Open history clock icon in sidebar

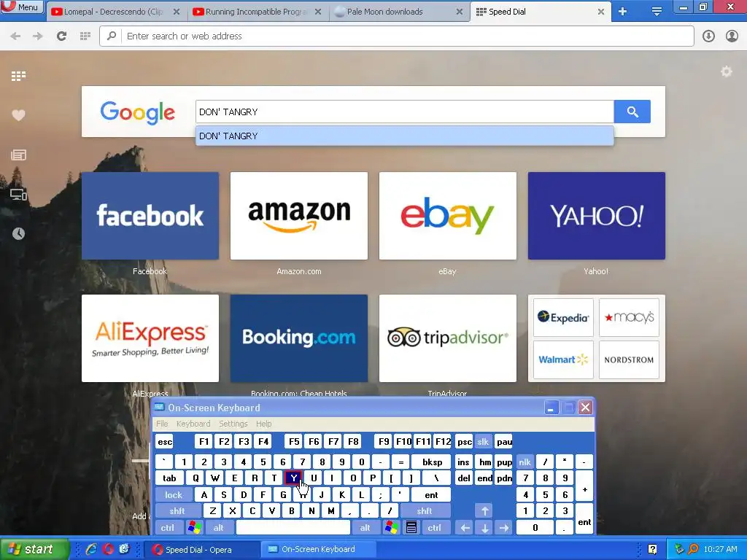[x=18, y=233]
